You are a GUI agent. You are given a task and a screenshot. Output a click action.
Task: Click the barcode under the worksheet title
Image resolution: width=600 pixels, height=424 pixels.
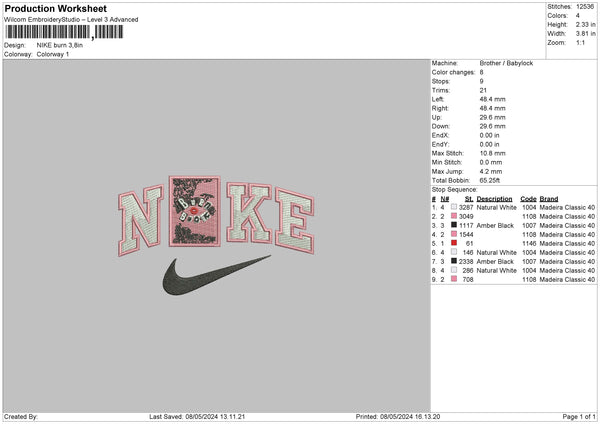pyautogui.click(x=64, y=32)
